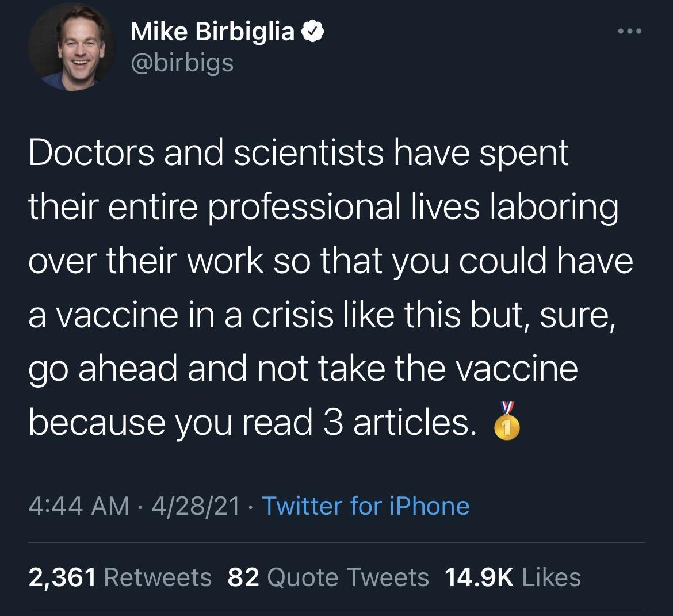The height and width of the screenshot is (616, 673).
Task: Click the 2,361 retweet count
Action: tap(62, 577)
